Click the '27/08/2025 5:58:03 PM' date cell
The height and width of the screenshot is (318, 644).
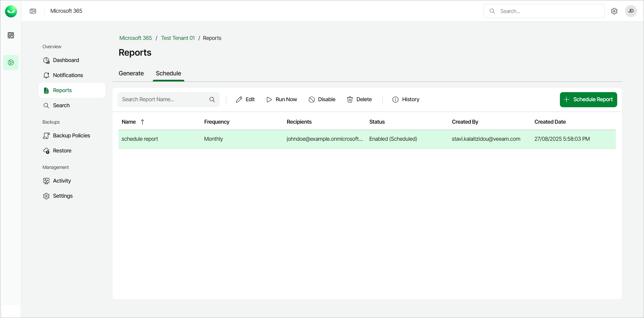coord(562,139)
